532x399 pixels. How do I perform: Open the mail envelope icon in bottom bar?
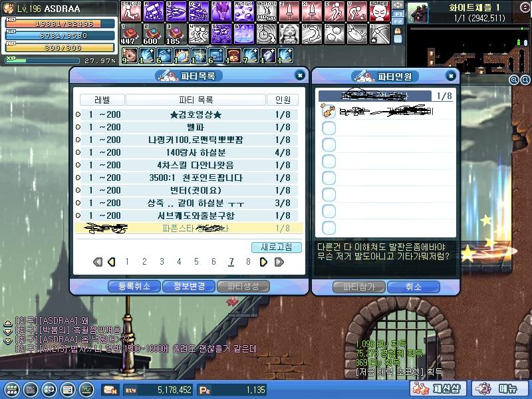point(110,390)
